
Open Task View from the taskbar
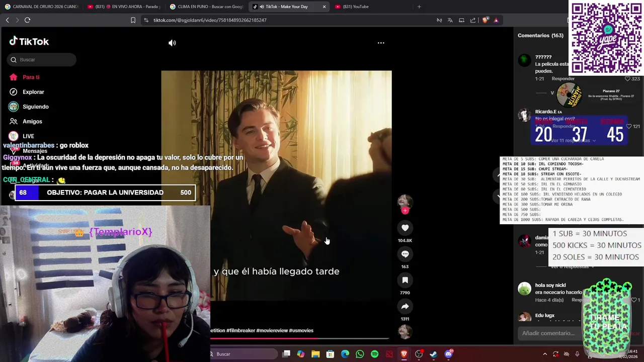pyautogui.click(x=286, y=354)
